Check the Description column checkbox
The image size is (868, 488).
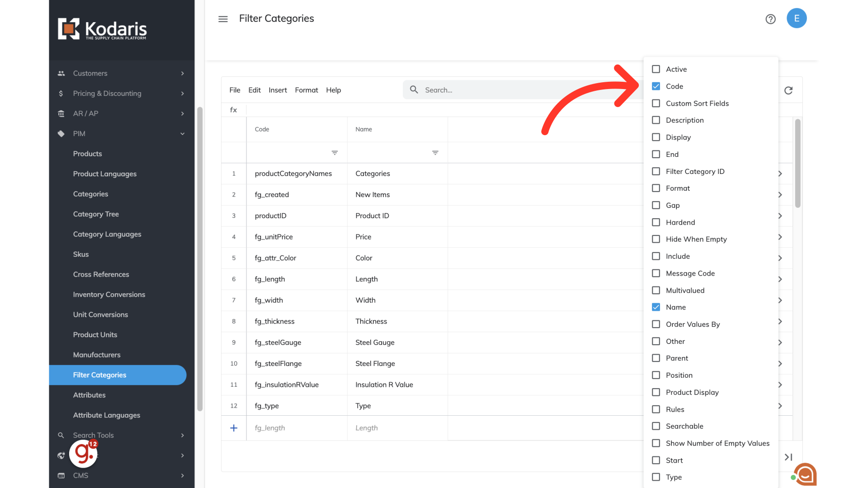tap(656, 120)
